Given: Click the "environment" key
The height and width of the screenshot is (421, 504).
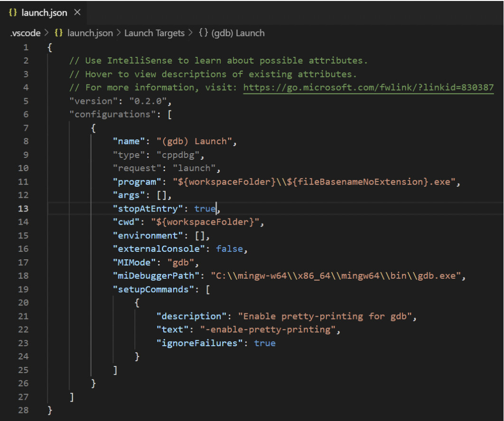Looking at the screenshot, I should coord(148,236).
